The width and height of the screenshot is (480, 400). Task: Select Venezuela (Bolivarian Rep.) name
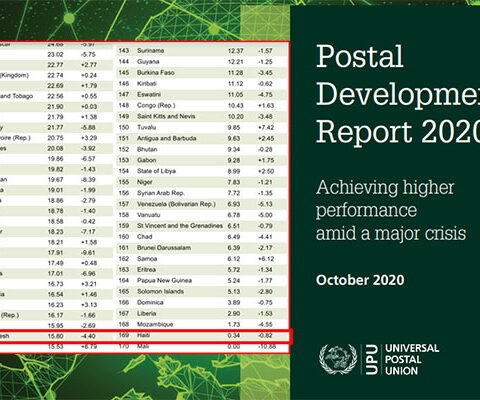(x=176, y=204)
